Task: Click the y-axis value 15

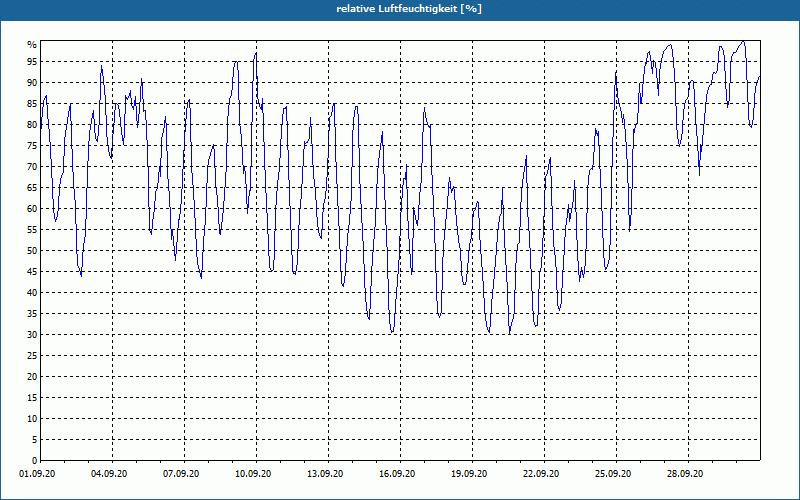Action: (32, 397)
